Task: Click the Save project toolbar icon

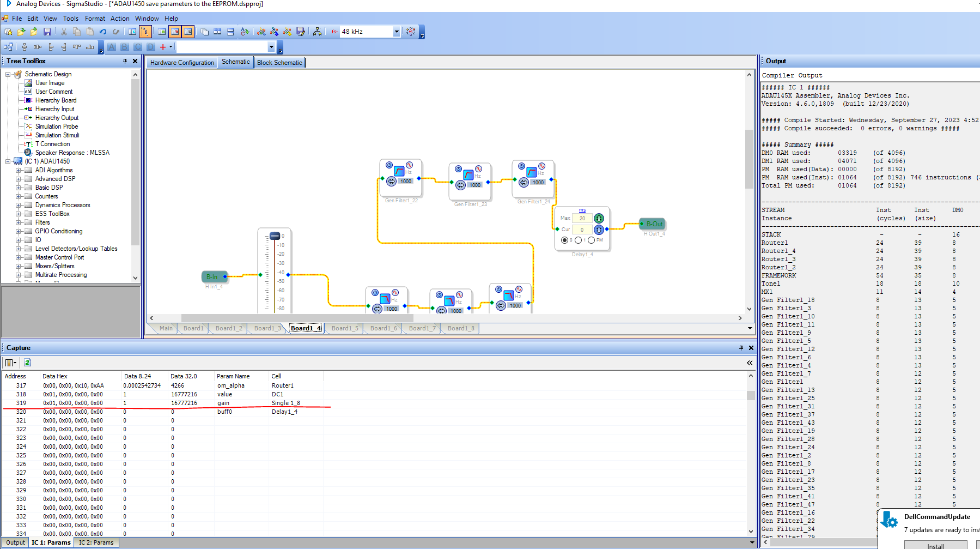Action: [x=47, y=32]
